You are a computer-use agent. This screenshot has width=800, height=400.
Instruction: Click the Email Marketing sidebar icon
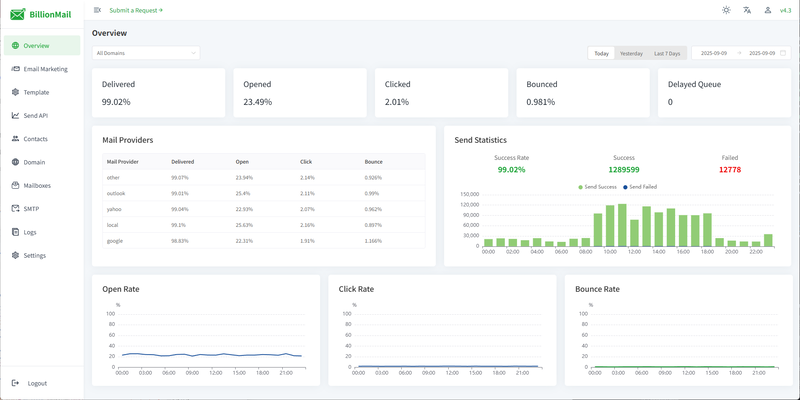coord(15,69)
